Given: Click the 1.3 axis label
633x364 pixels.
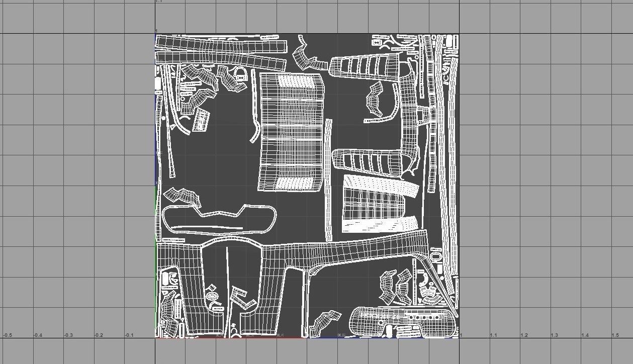Looking at the screenshot, I should coord(554,335).
